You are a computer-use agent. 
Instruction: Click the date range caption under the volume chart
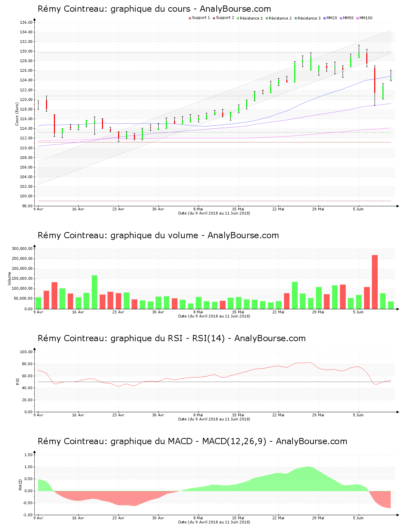pos(214,316)
